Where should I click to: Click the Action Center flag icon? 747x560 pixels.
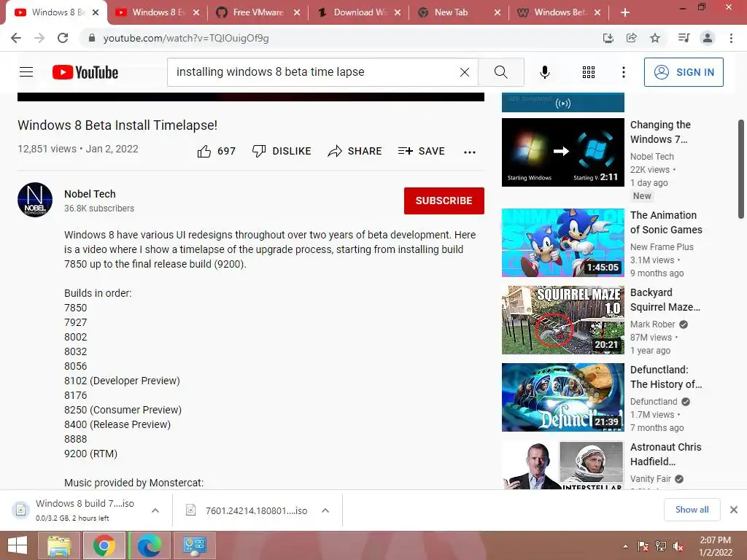pos(643,546)
